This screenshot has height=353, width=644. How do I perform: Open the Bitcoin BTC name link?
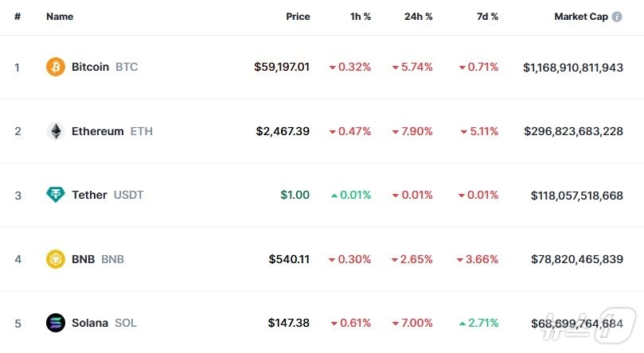tap(91, 67)
